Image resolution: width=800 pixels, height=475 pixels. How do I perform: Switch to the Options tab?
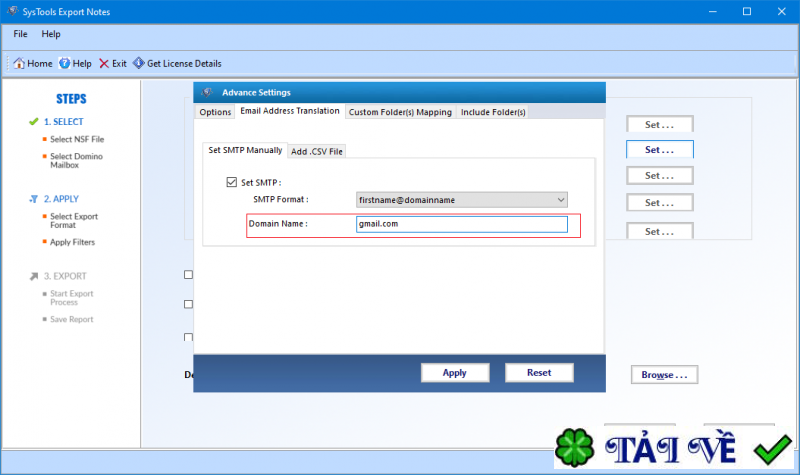click(215, 112)
